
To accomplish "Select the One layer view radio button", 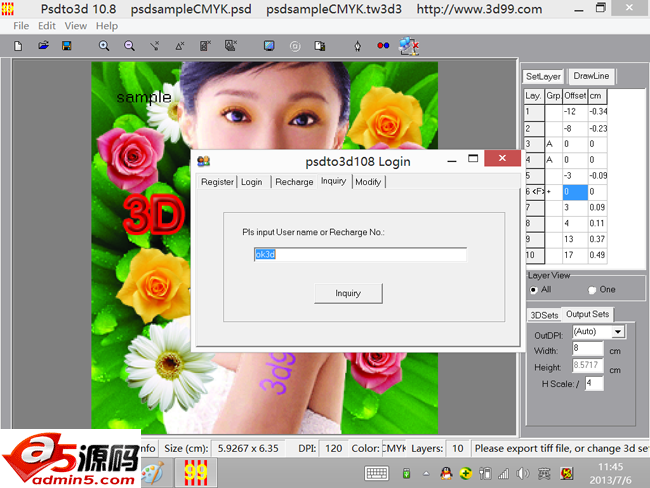I will coord(592,290).
